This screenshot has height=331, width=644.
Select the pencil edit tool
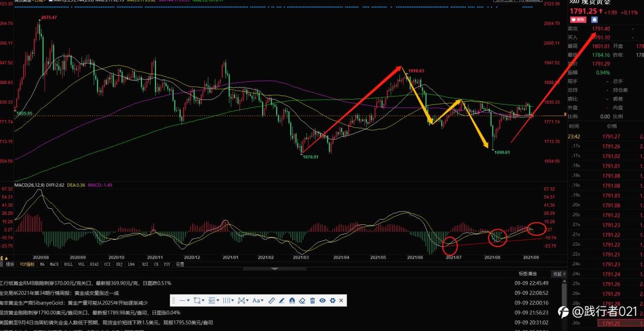tap(282, 300)
